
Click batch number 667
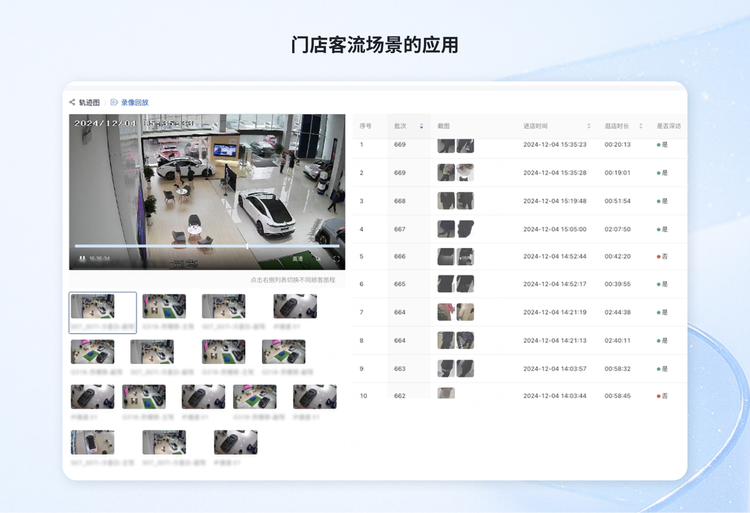tap(400, 229)
